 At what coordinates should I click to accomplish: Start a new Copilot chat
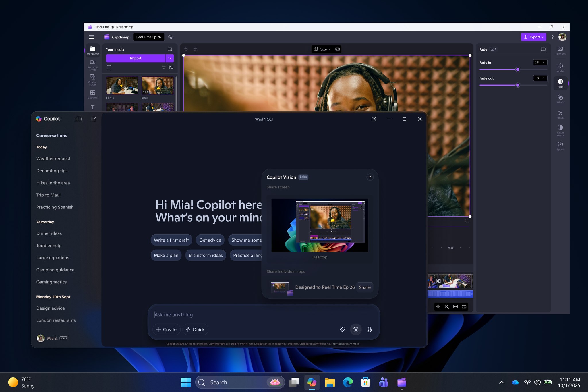tap(94, 119)
